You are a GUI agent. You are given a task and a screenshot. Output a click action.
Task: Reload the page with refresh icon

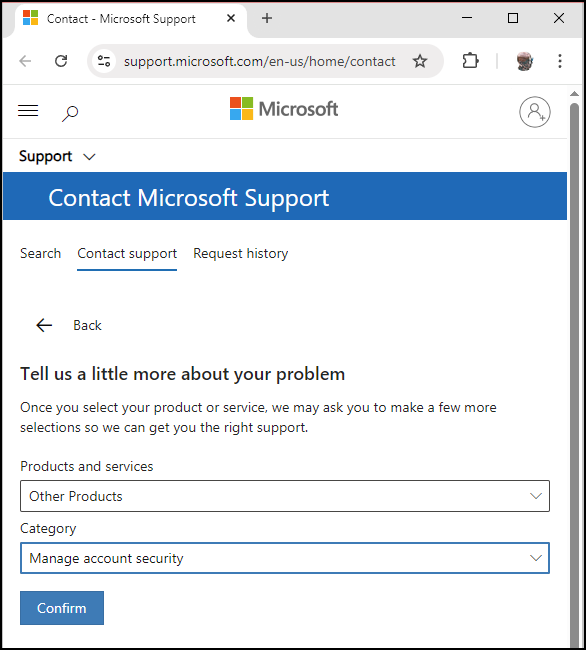[x=61, y=61]
